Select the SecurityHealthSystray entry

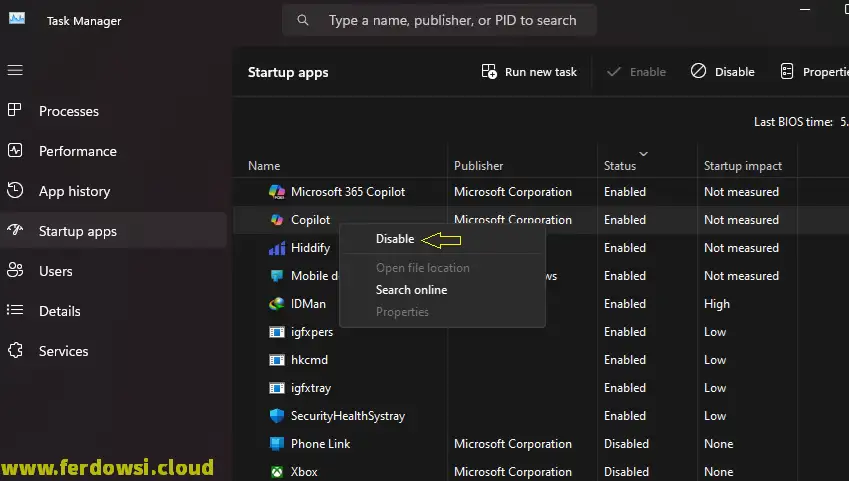(348, 416)
